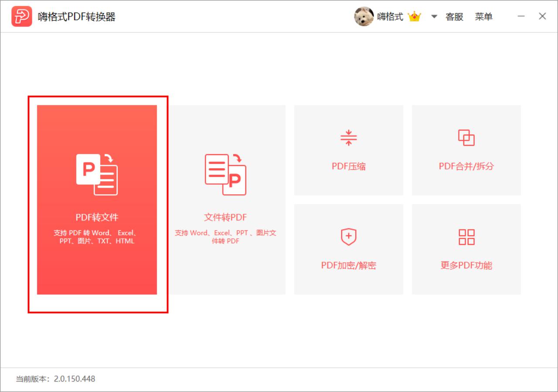
Task: Click the 文件转PDF conversion icon
Action: pos(225,174)
